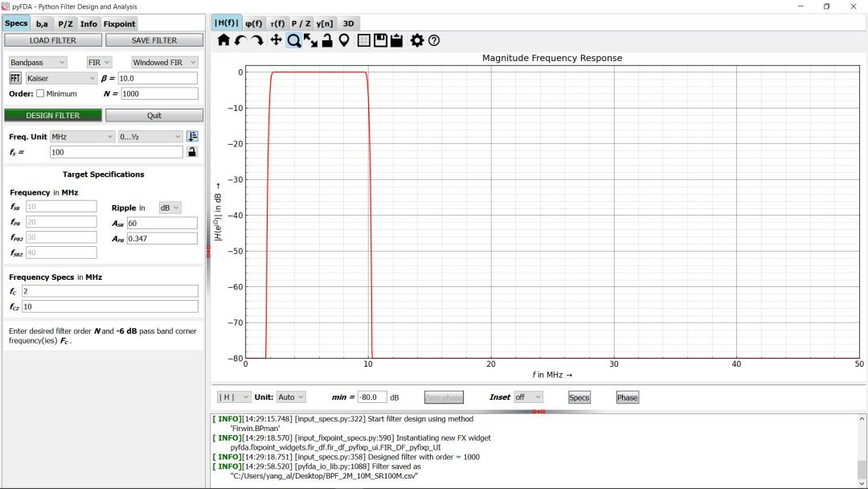Copy the figure to the clipboard icon
The image size is (868, 489).
[x=396, y=40]
